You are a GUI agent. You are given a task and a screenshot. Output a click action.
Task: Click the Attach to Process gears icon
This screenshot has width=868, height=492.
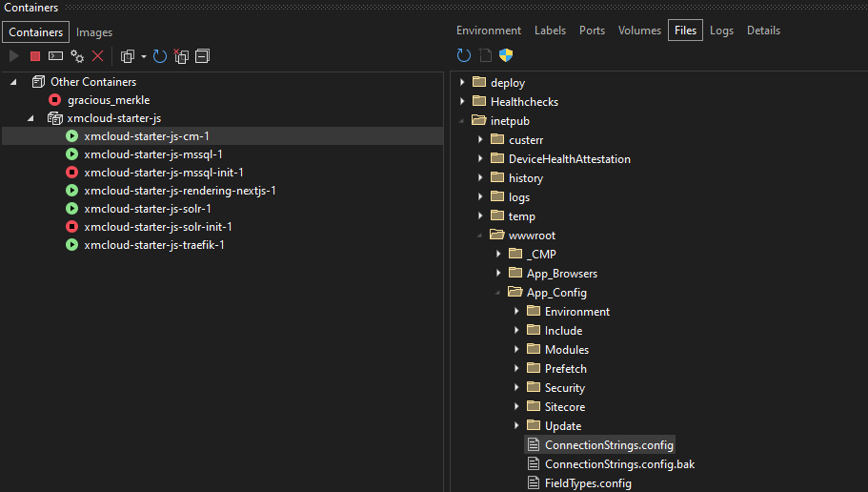click(77, 56)
